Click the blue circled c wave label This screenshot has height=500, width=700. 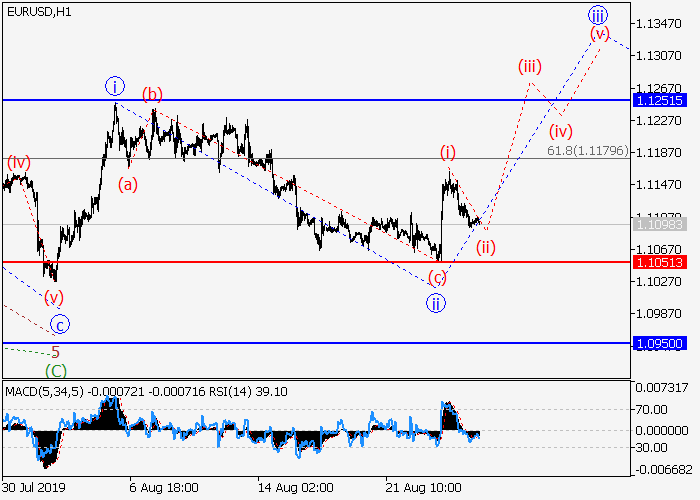coord(61,324)
